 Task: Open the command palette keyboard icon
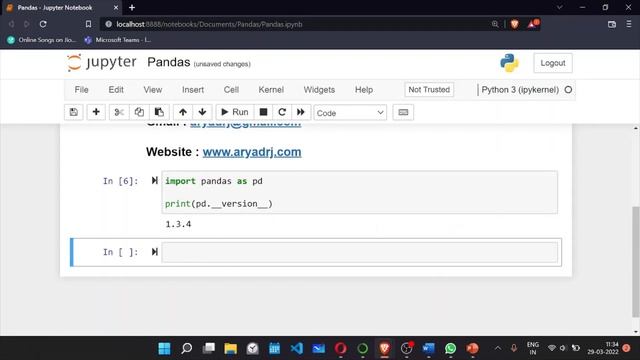coord(403,112)
